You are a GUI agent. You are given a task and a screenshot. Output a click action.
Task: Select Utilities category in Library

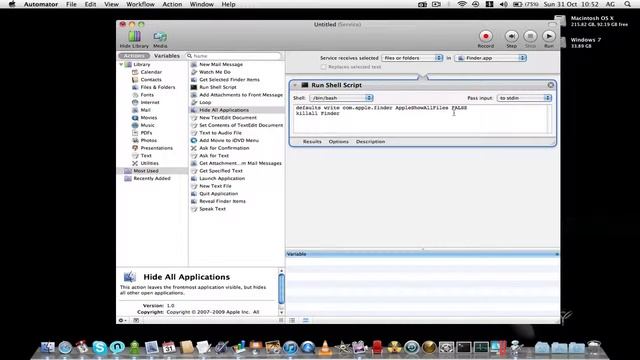[x=149, y=163]
